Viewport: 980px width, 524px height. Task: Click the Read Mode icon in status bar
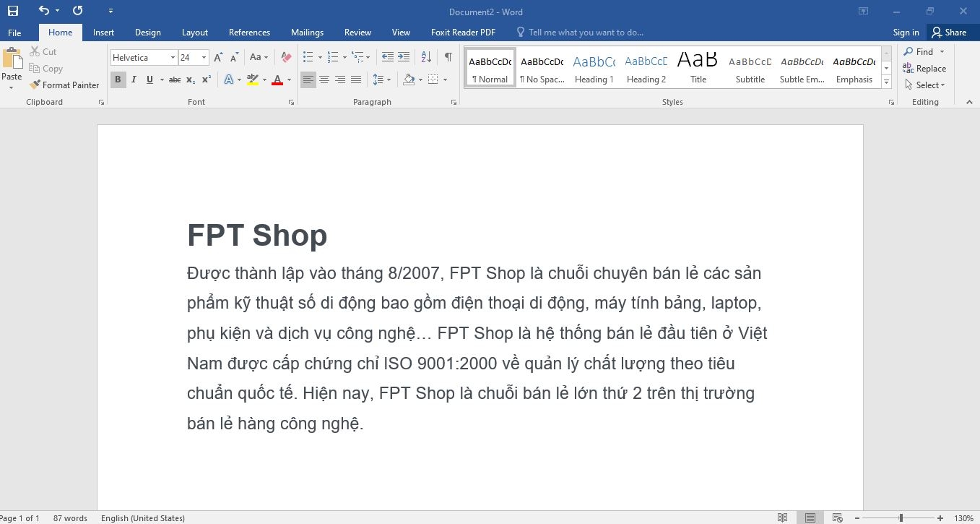click(x=782, y=517)
